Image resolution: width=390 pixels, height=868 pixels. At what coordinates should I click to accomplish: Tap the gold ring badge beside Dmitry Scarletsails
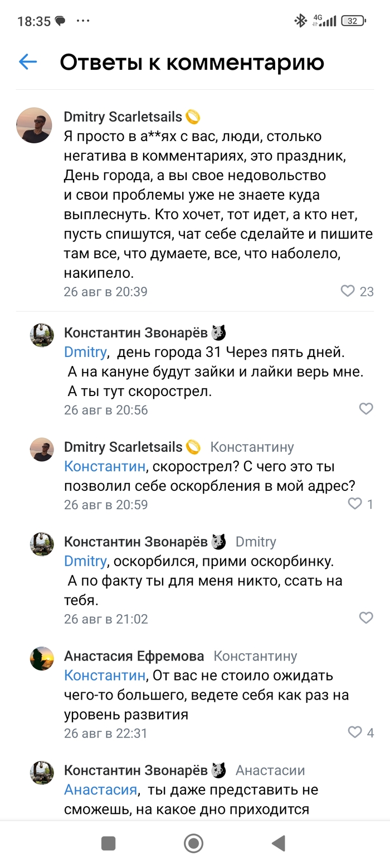click(x=193, y=117)
